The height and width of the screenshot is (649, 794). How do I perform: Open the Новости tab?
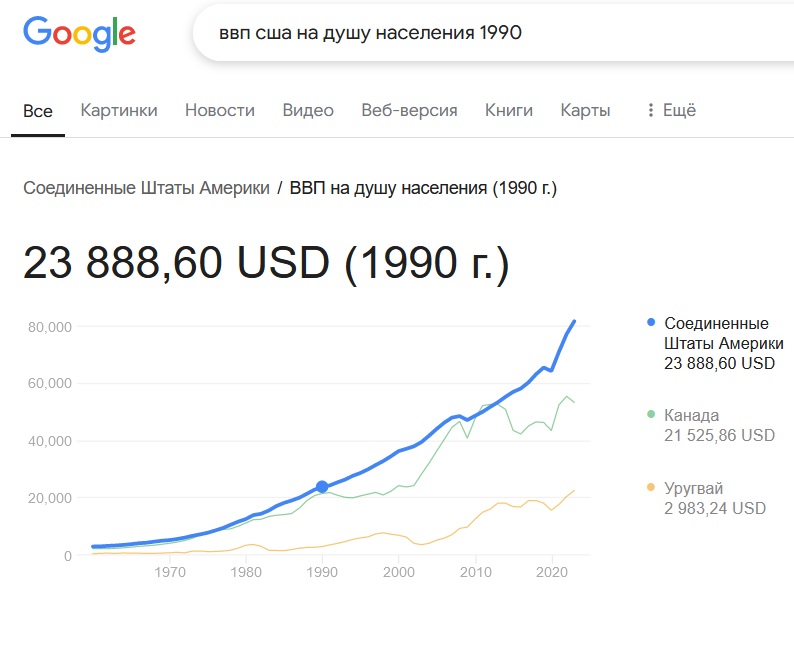220,110
